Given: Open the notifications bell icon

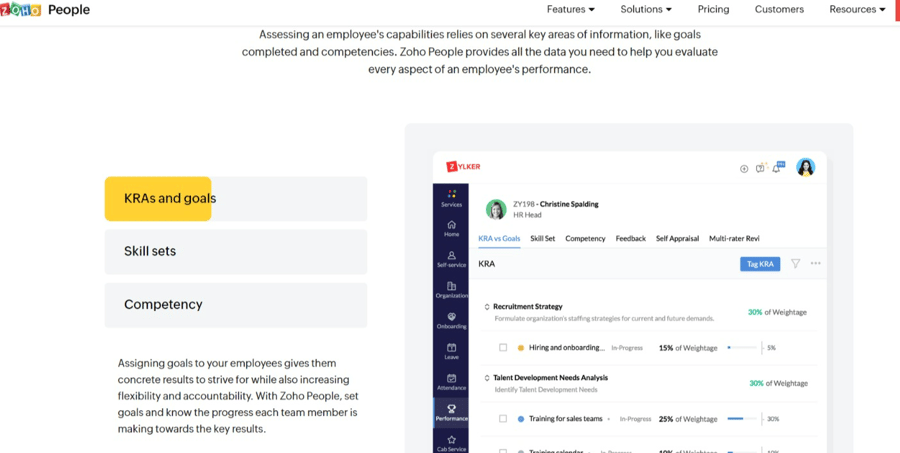Looking at the screenshot, I should point(778,168).
